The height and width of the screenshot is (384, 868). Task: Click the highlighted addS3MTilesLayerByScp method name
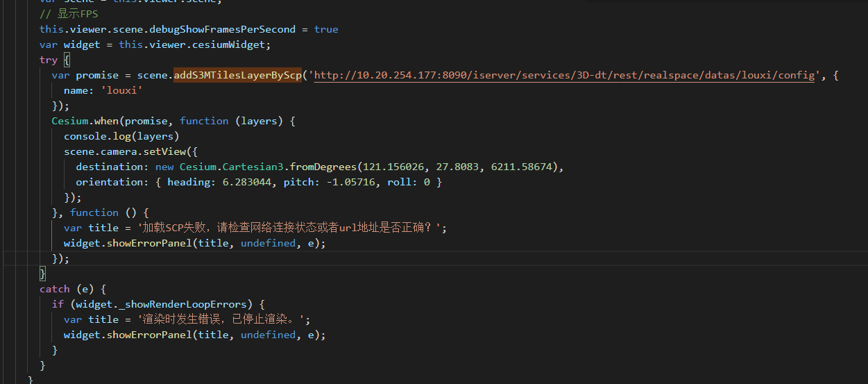(x=237, y=75)
